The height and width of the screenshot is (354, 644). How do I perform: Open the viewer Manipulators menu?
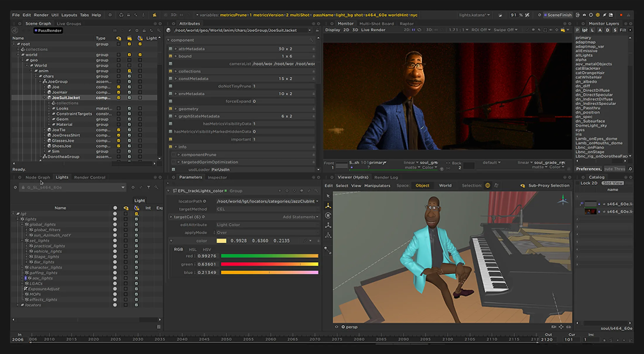tap(377, 185)
